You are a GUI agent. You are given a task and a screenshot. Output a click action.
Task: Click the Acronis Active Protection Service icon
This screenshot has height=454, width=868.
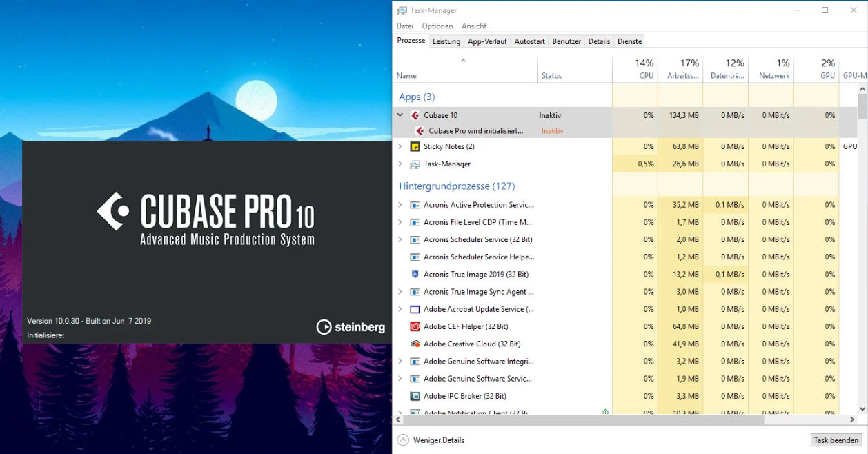(415, 205)
